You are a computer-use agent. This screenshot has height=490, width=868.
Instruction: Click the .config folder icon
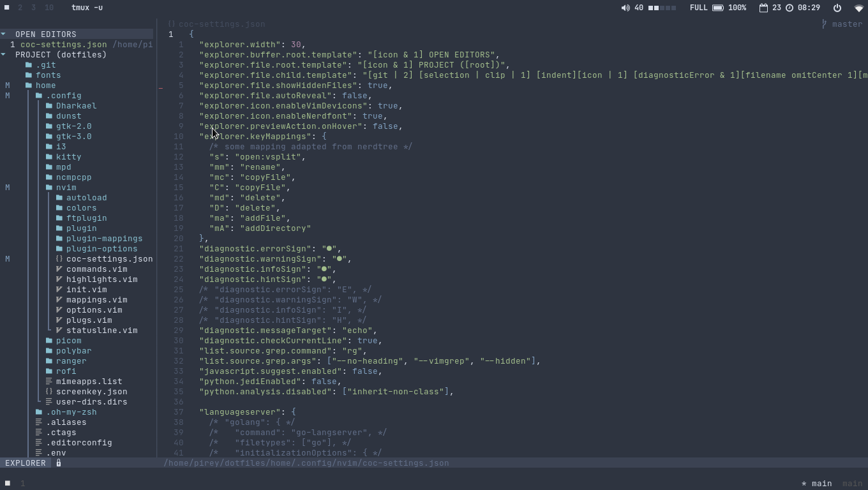pyautogui.click(x=39, y=96)
